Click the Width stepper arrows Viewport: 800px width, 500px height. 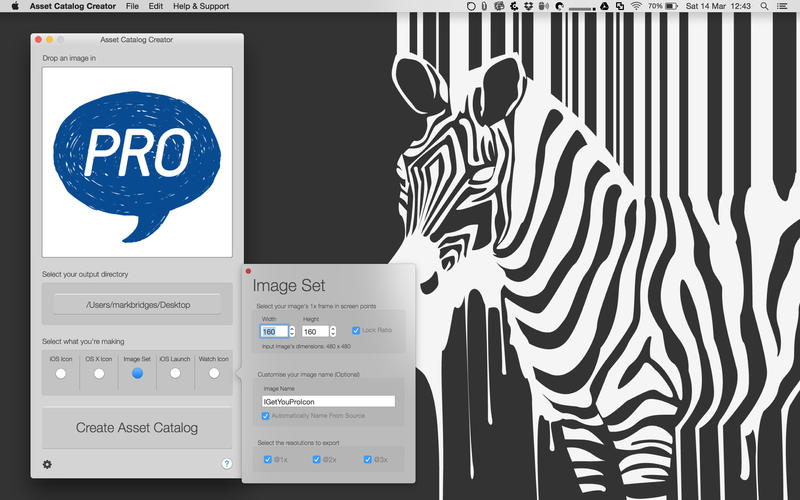292,332
